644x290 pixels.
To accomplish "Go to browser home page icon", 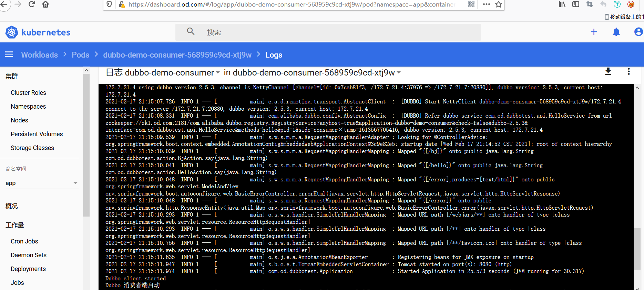I will point(45,4).
